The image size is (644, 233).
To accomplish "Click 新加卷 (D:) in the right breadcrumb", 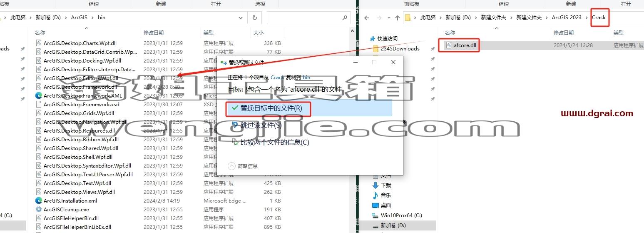I will coord(458,18).
